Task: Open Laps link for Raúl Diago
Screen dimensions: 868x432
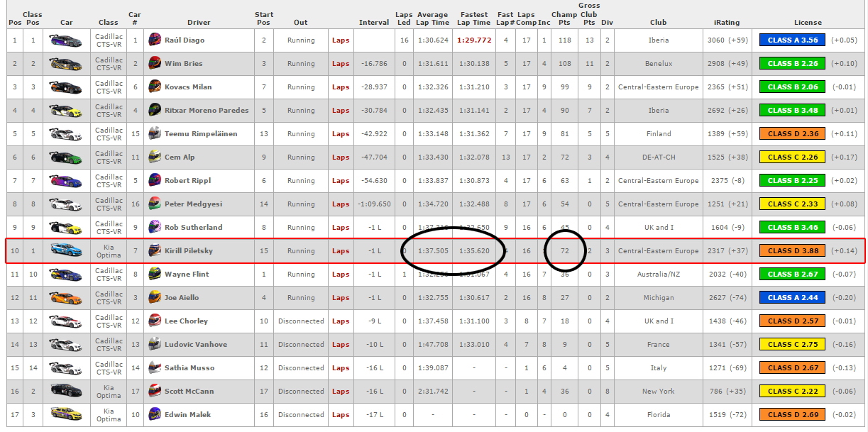Action: click(341, 40)
